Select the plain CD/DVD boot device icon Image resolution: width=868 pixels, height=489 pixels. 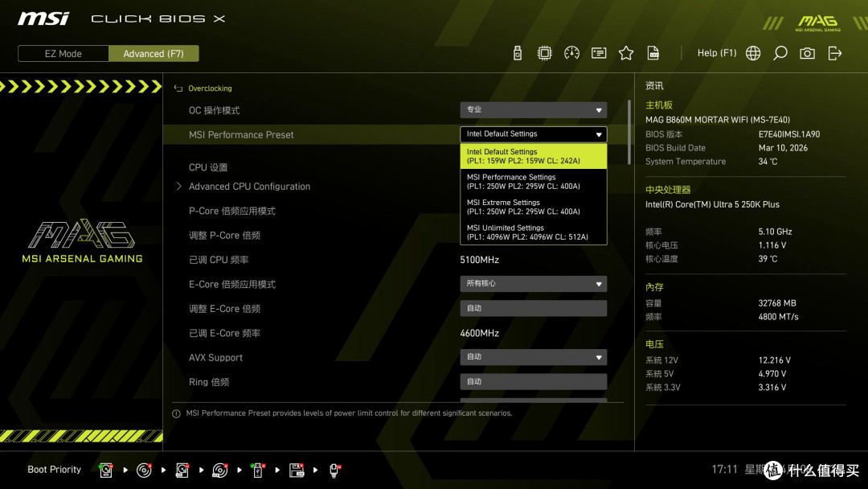click(x=144, y=471)
